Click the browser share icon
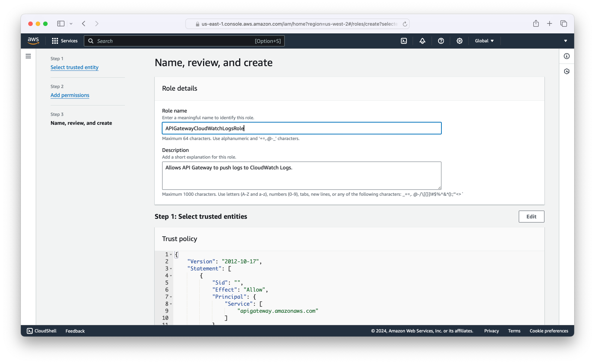The width and height of the screenshot is (595, 364). tap(536, 23)
